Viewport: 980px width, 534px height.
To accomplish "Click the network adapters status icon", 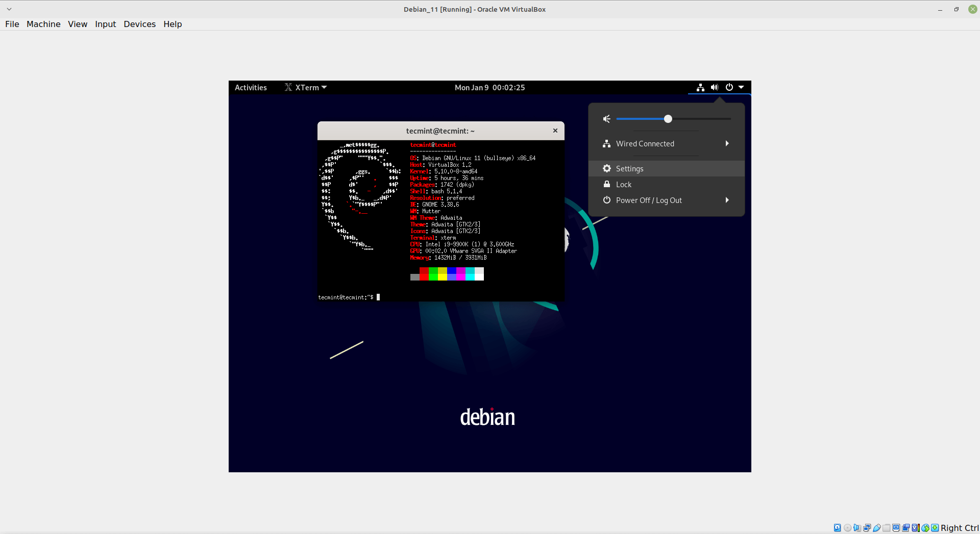I will click(867, 528).
